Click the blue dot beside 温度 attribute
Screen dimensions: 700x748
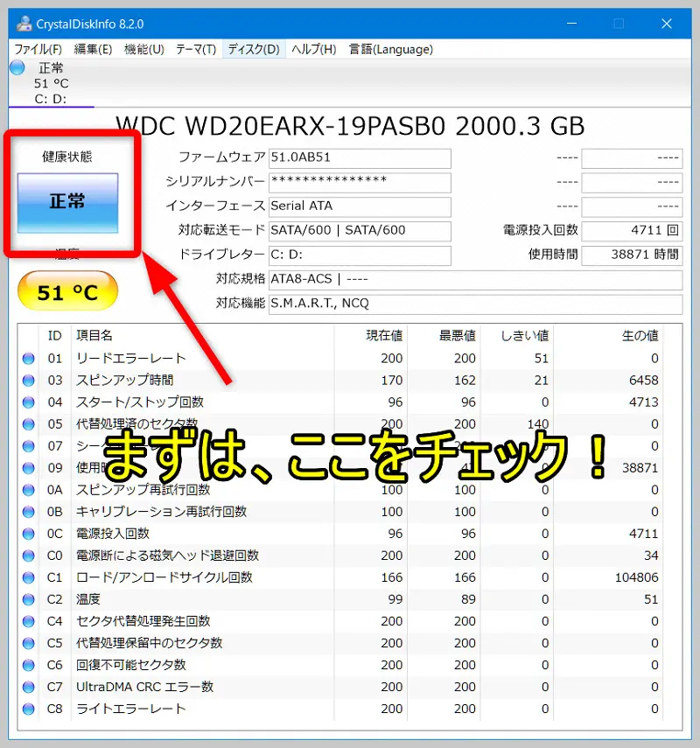click(28, 599)
